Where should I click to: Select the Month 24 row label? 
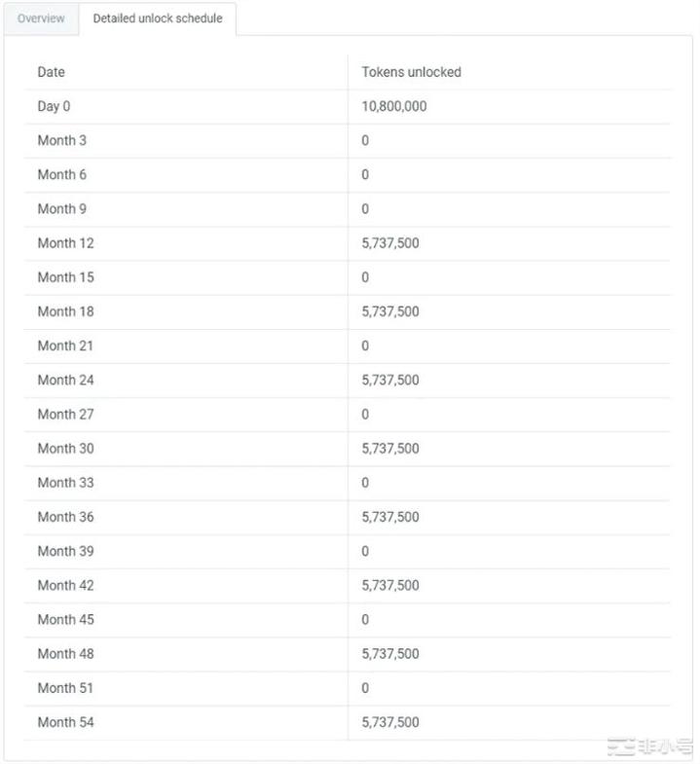point(65,380)
